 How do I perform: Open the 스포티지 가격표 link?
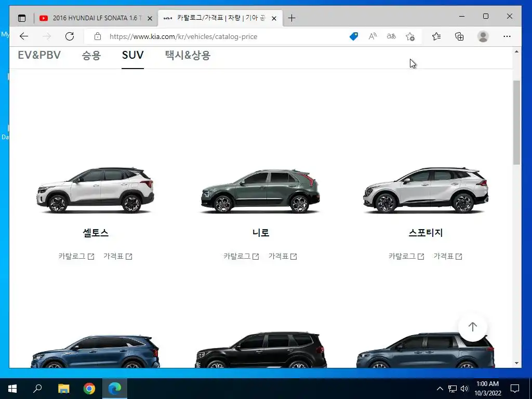click(x=448, y=256)
